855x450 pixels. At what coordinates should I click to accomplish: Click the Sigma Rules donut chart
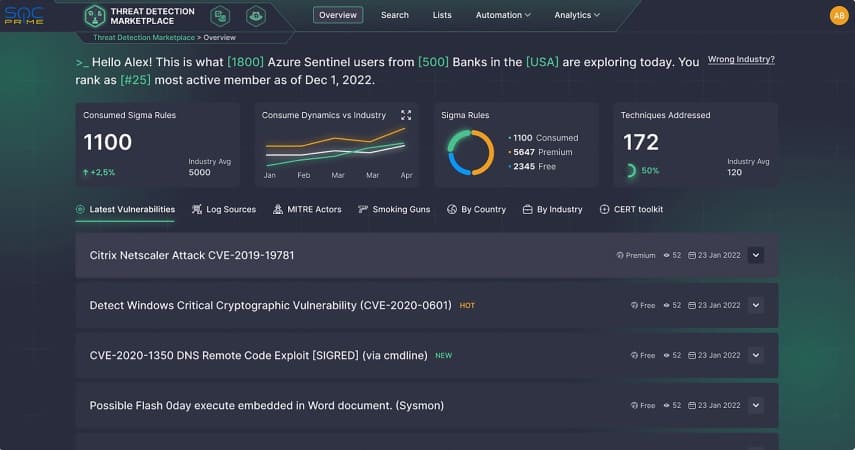471,153
